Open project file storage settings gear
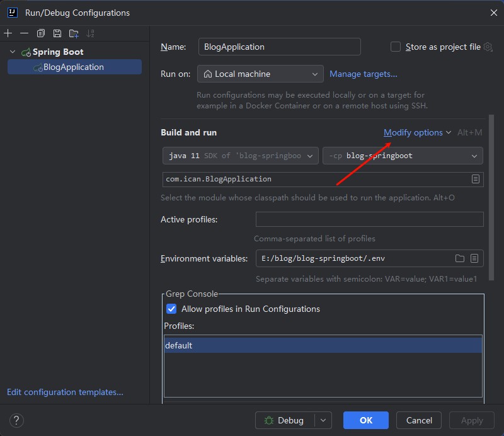 point(488,47)
